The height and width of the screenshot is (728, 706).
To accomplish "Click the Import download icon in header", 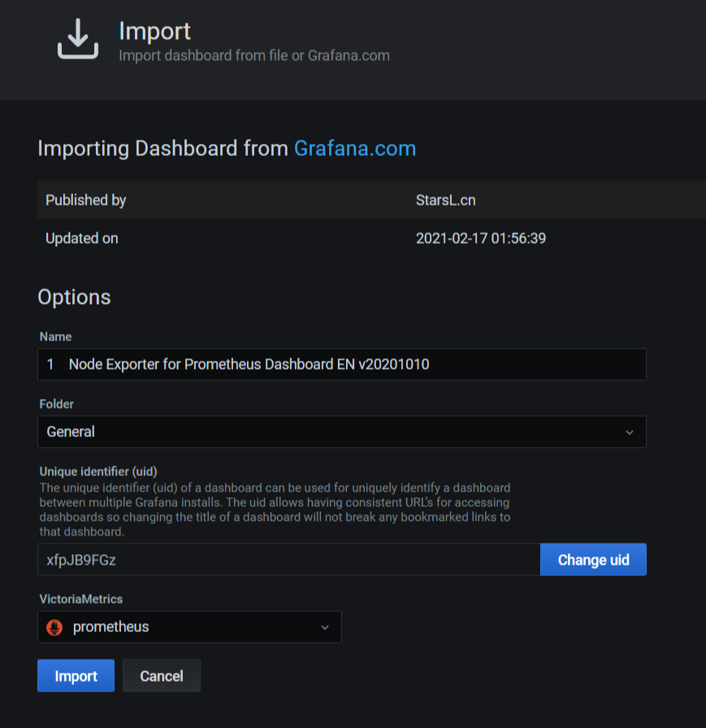I will 78,38.
